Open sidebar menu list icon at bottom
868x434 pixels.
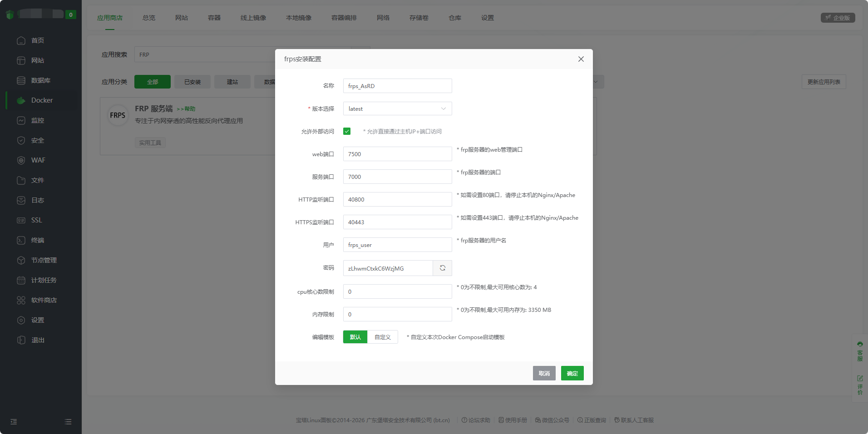(68, 422)
